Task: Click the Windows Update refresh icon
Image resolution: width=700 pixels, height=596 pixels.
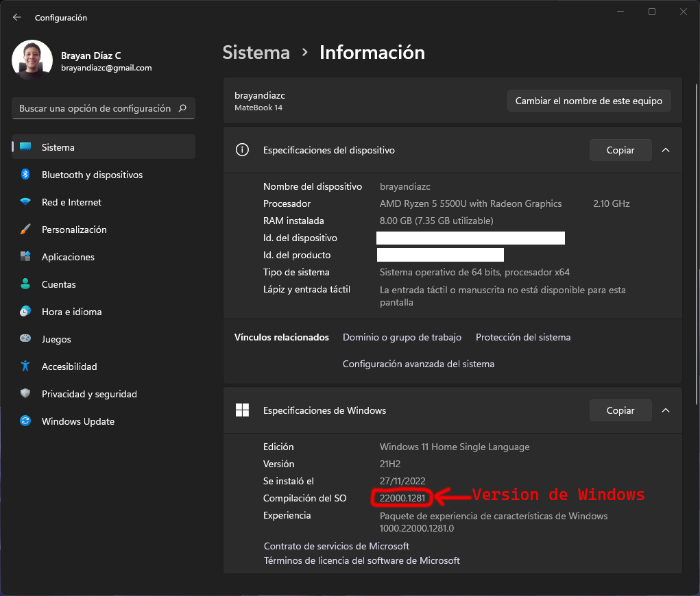Action: click(x=25, y=421)
